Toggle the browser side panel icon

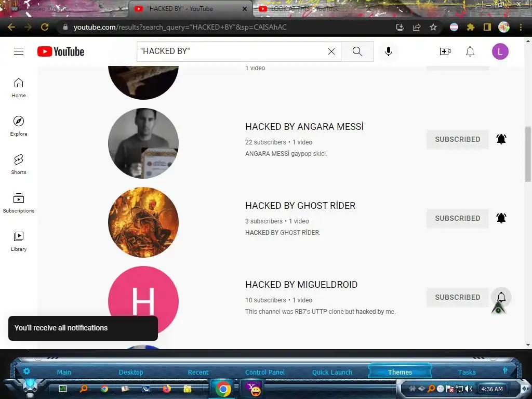pyautogui.click(x=487, y=27)
